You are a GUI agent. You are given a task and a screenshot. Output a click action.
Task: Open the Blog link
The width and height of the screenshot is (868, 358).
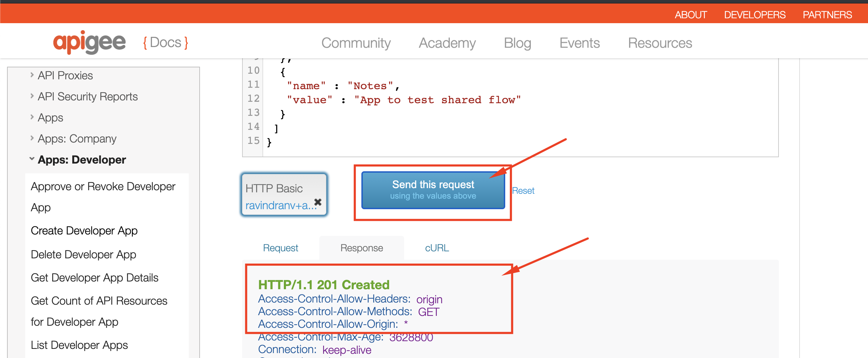pos(518,43)
